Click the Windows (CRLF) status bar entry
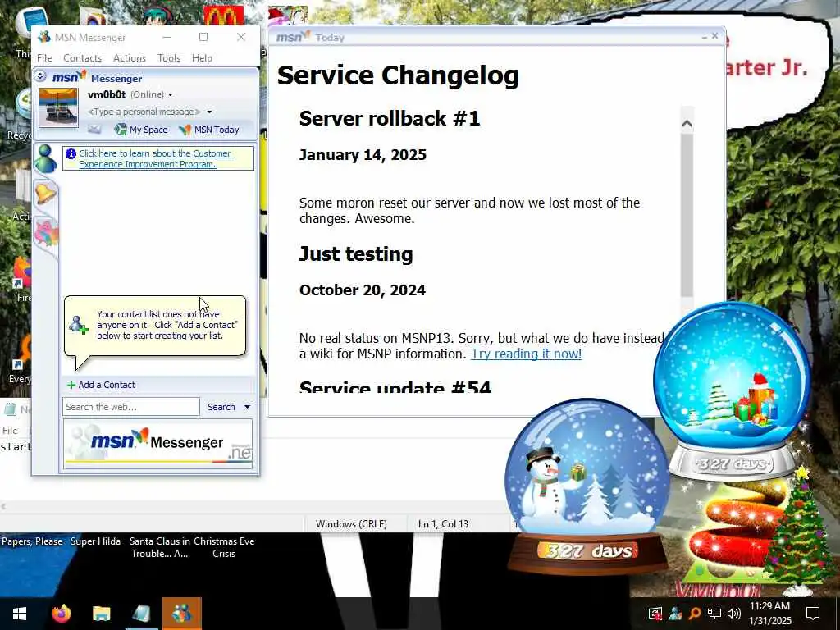Viewport: 840px width, 630px height. point(351,524)
